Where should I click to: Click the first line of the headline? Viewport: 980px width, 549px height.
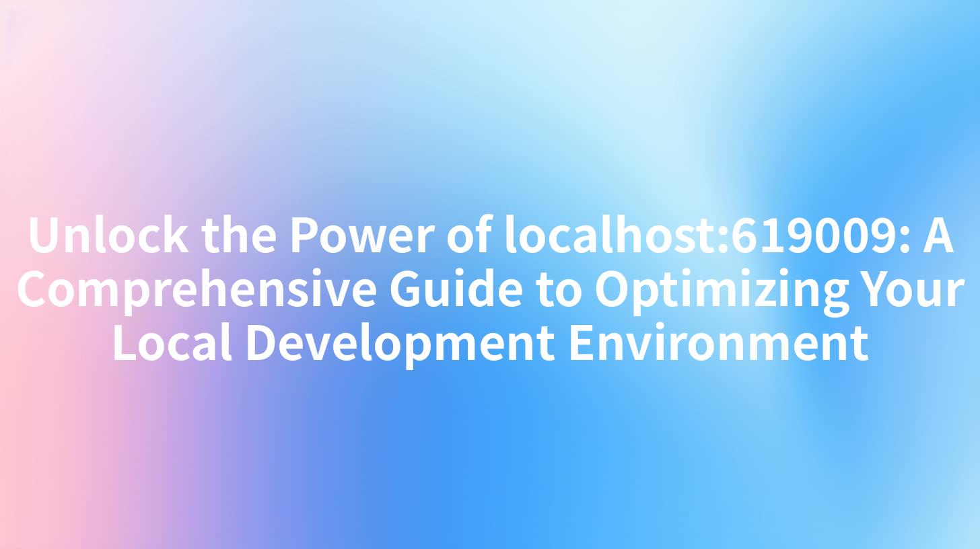(490, 237)
